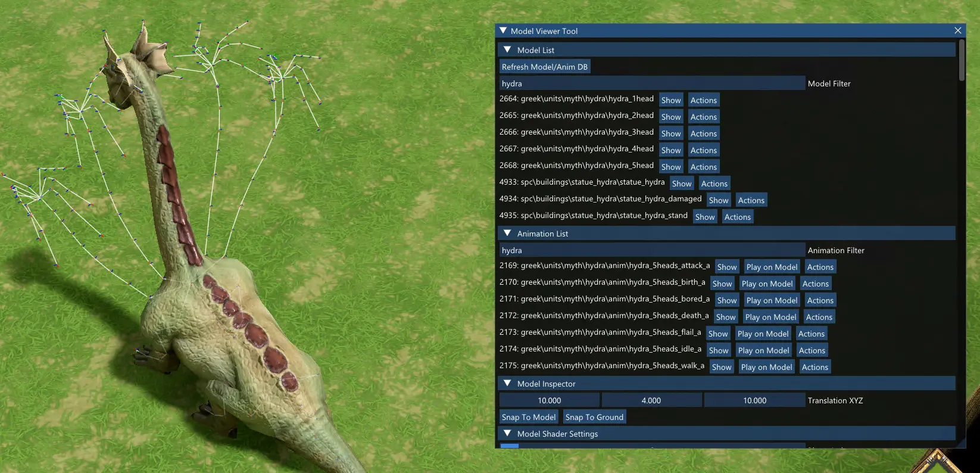980x473 pixels.
Task: Show animation hydra_5heads_idle_a
Action: coord(719,350)
